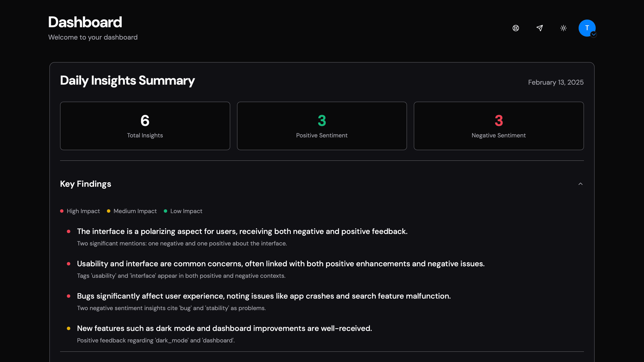
Task: Click the help lifebuoy icon
Action: [516, 28]
